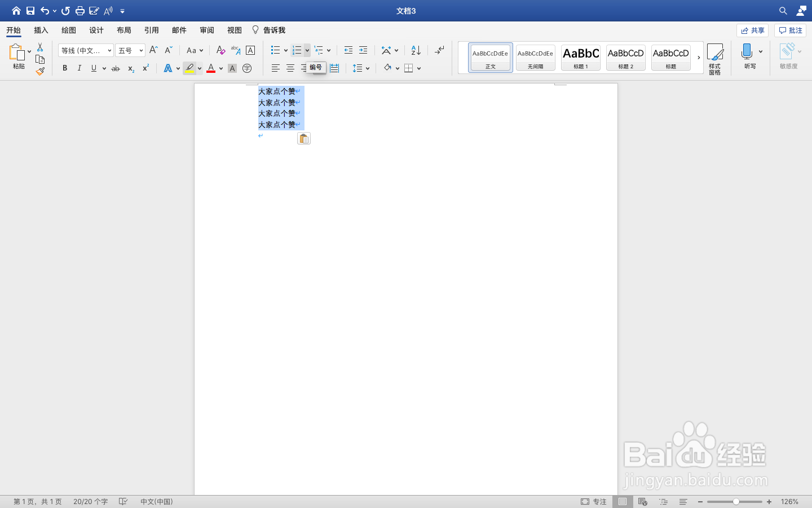Increase font size with the A^ icon
The height and width of the screenshot is (508, 812).
pyautogui.click(x=153, y=50)
